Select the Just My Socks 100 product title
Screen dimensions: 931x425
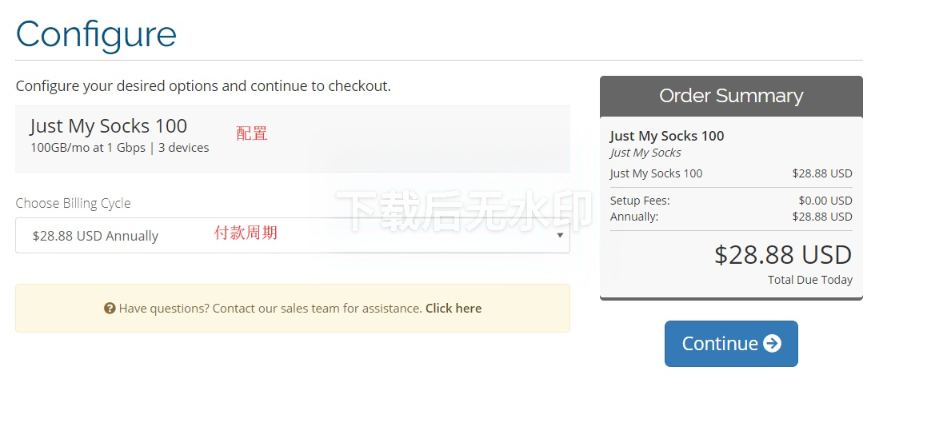108,126
